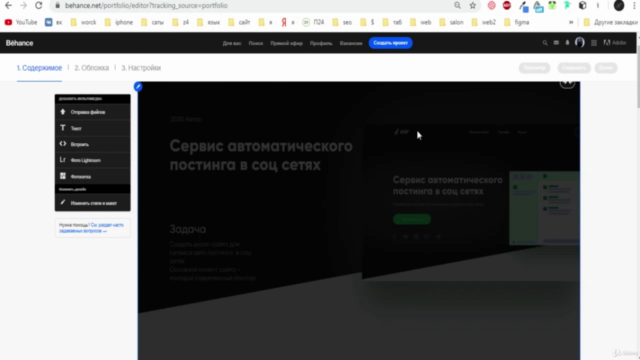Viewport: 640px width, 360px height.
Task: Open the YouTube bookmark
Action: tap(21, 22)
